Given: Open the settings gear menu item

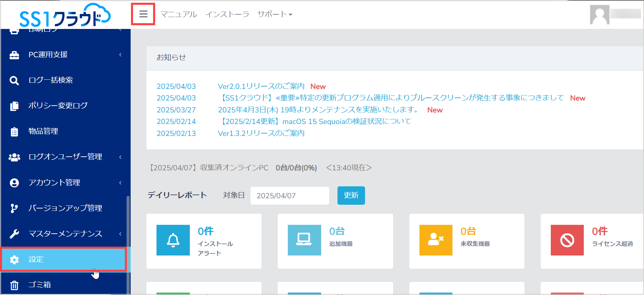Looking at the screenshot, I should click(64, 260).
